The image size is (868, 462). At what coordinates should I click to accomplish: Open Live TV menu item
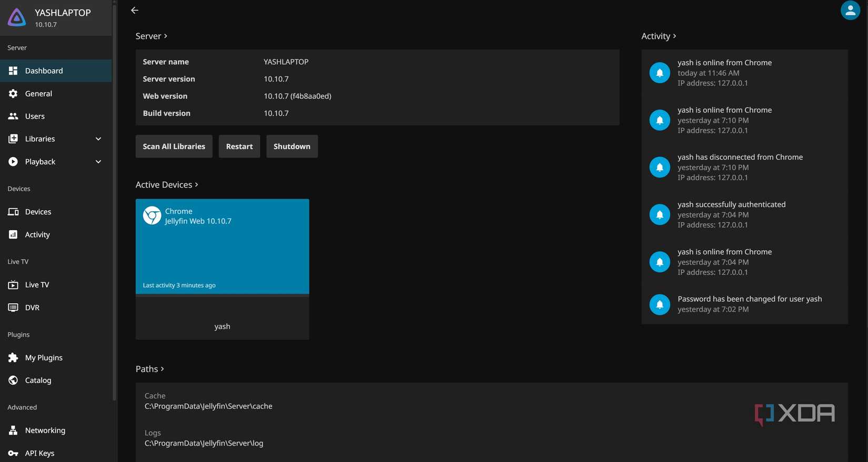[56, 285]
